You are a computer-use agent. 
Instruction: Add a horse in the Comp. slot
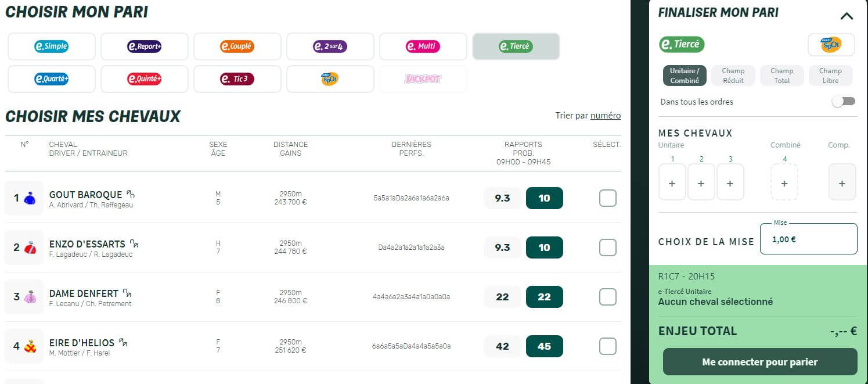(842, 183)
